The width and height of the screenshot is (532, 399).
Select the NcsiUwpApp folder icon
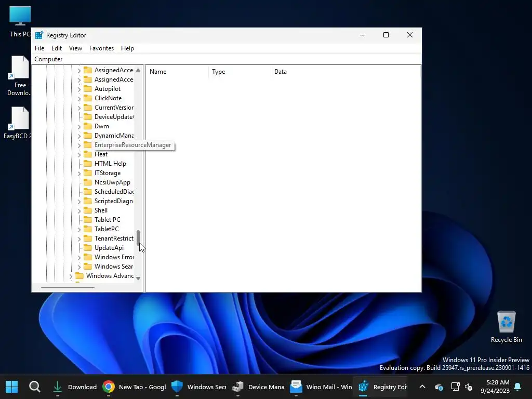[88, 182]
